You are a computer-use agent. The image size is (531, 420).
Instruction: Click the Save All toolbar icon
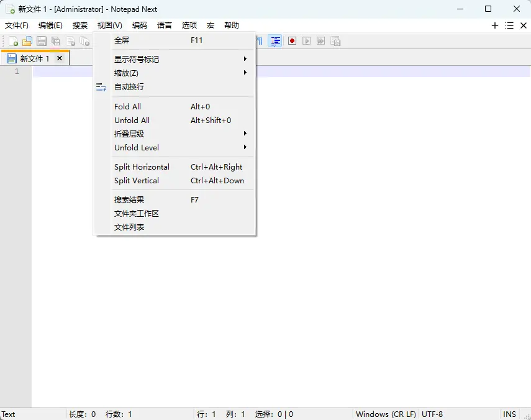click(55, 42)
